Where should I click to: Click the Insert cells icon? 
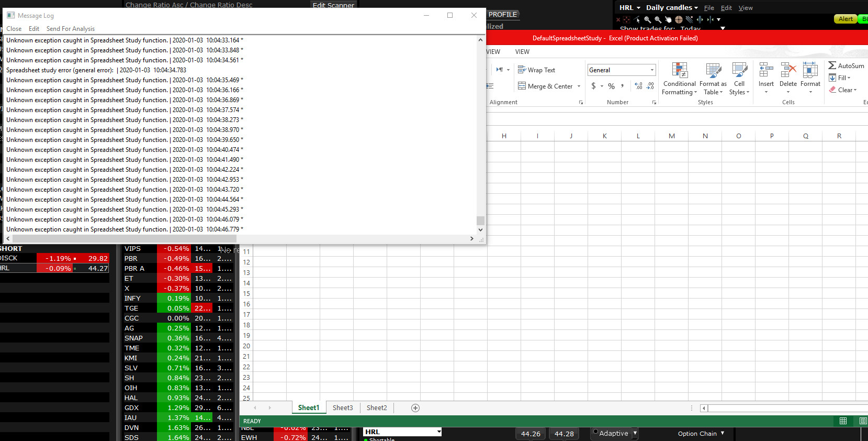pos(766,70)
